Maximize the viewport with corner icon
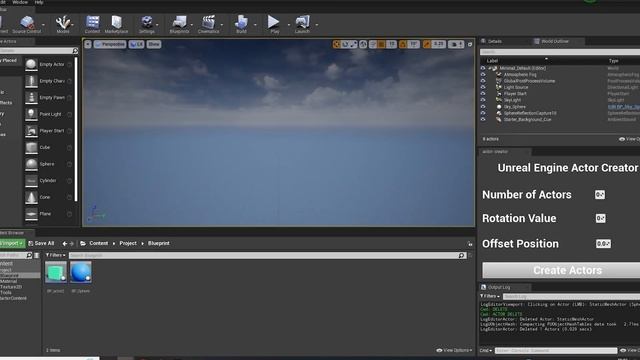 470,44
